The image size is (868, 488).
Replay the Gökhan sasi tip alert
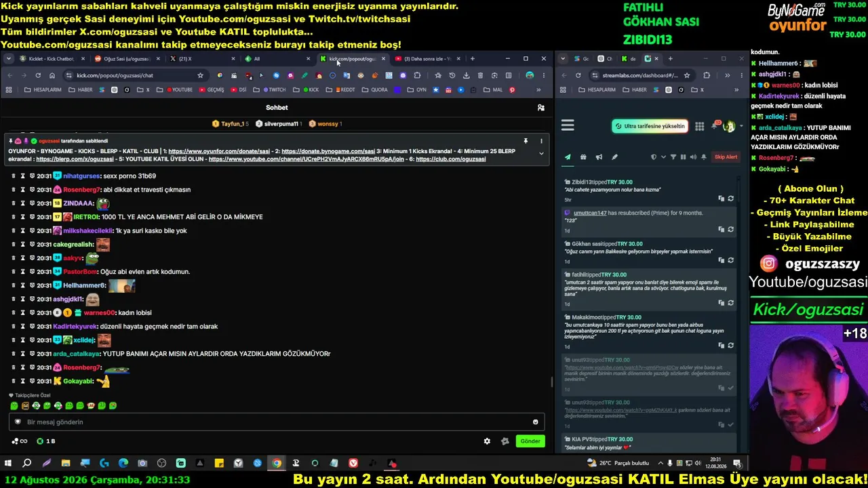730,260
